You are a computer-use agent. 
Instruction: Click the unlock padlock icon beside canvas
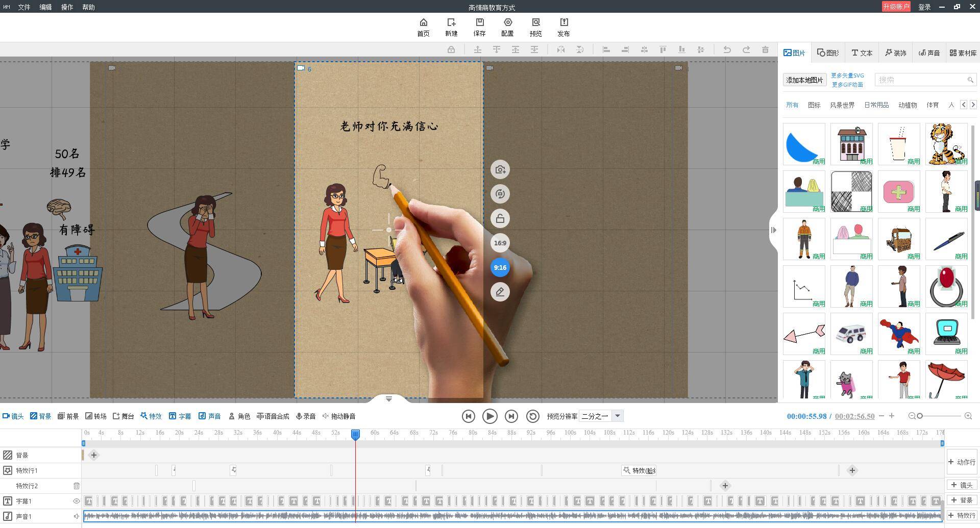coord(500,218)
